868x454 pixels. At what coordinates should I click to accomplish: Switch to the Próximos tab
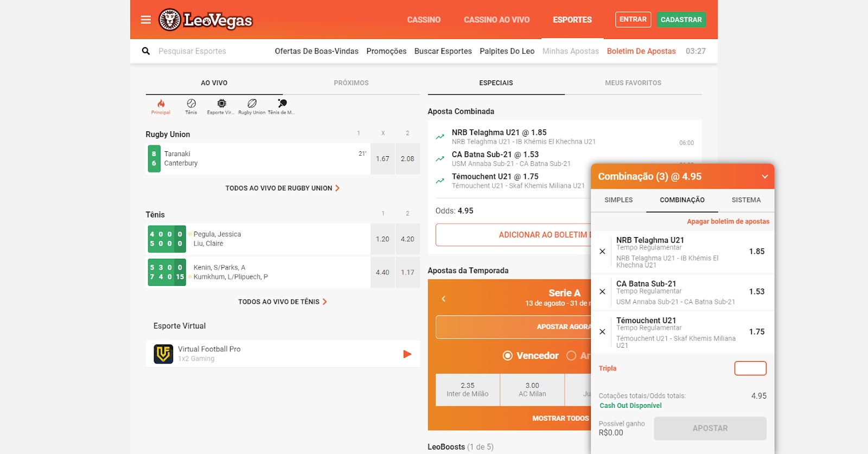[x=351, y=83]
